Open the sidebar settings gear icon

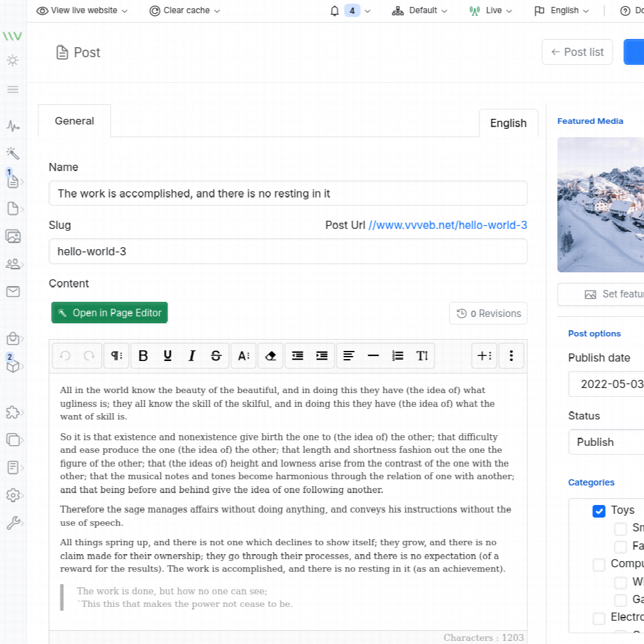click(x=13, y=495)
